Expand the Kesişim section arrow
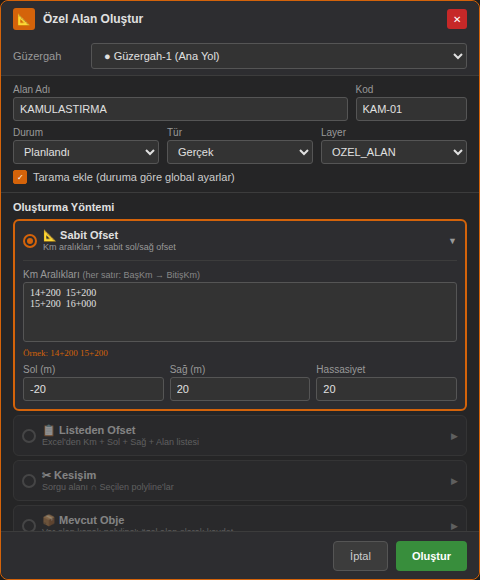 (x=454, y=482)
